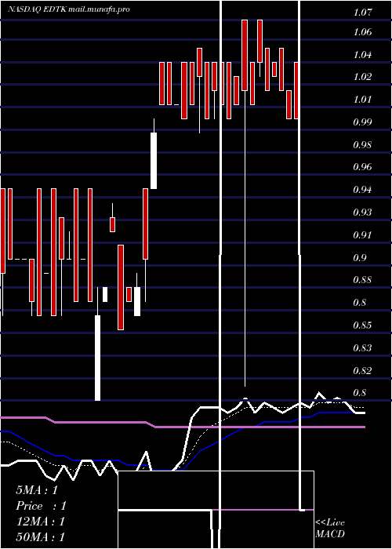
Task: Select the 0.94 price level label
Action: point(362,190)
